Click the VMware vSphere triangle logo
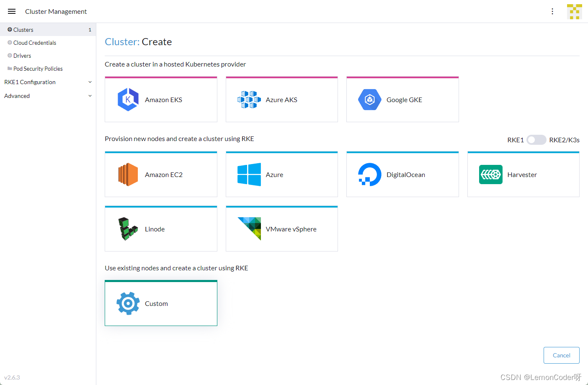588x385 pixels. tap(249, 229)
